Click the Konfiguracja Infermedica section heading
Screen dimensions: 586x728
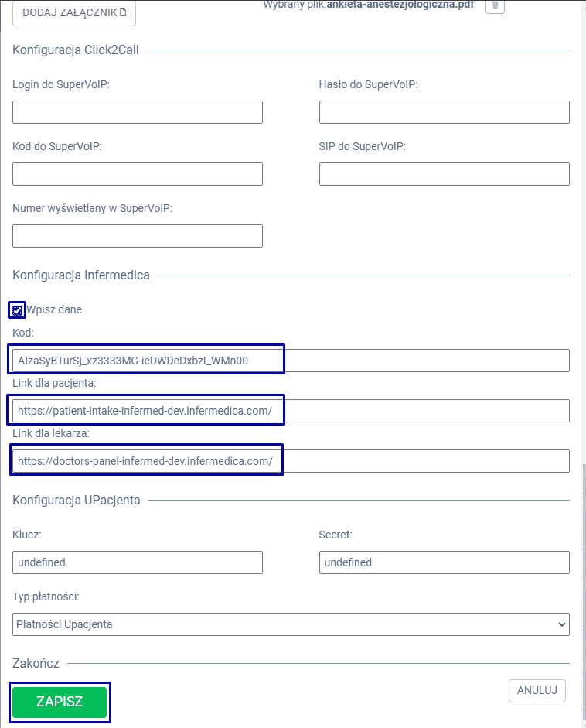pos(81,275)
